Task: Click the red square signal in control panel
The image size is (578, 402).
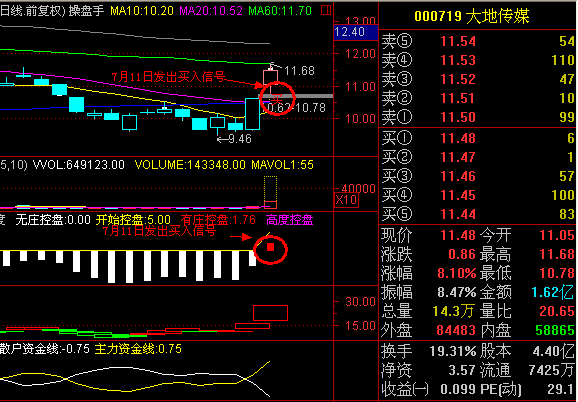Action: 271,247
